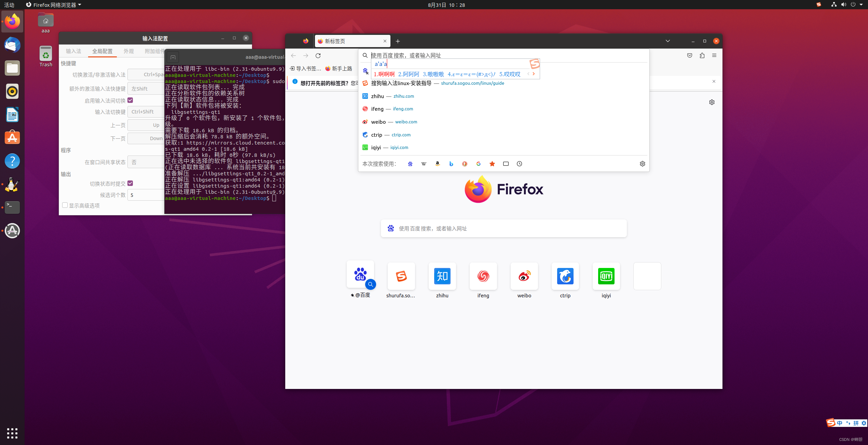Click the weibo top site tile
The image size is (868, 445).
coord(524,276)
